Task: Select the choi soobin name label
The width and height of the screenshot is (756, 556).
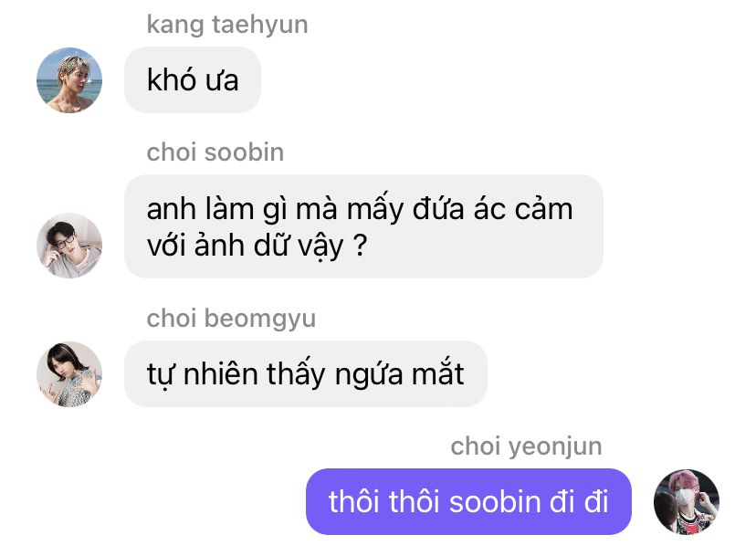Action: pyautogui.click(x=215, y=152)
